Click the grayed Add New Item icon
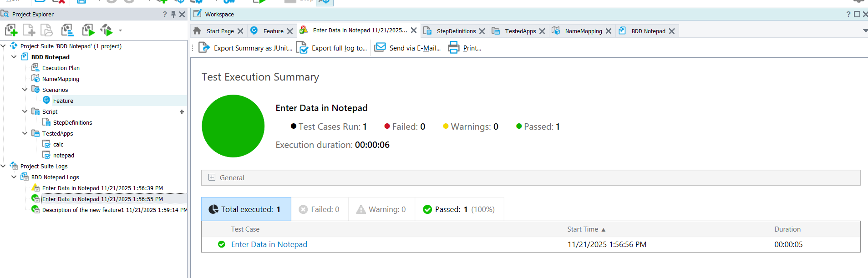 [29, 30]
